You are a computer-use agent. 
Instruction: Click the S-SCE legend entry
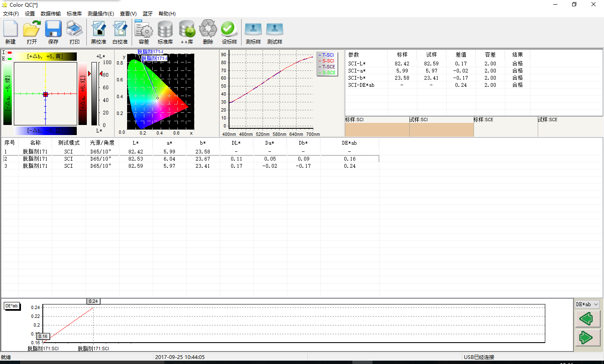[x=327, y=73]
